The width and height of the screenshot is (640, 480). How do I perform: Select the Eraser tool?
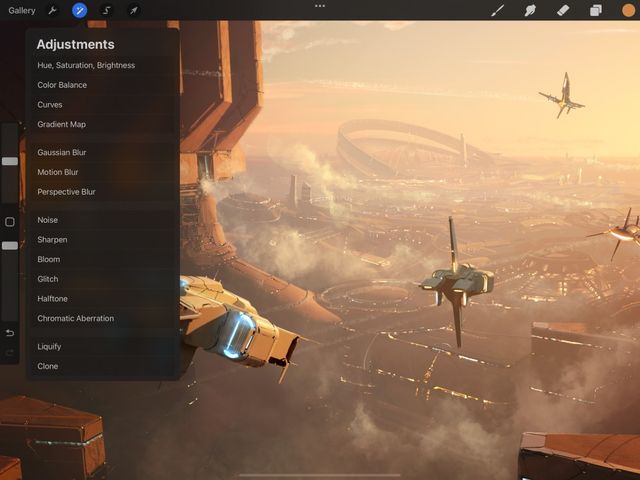[x=563, y=11]
